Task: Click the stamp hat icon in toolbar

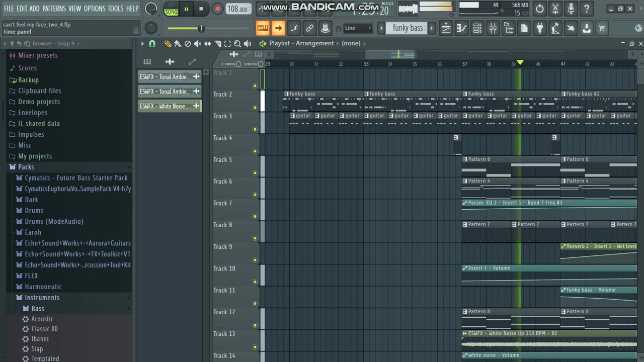Action: click(325, 28)
